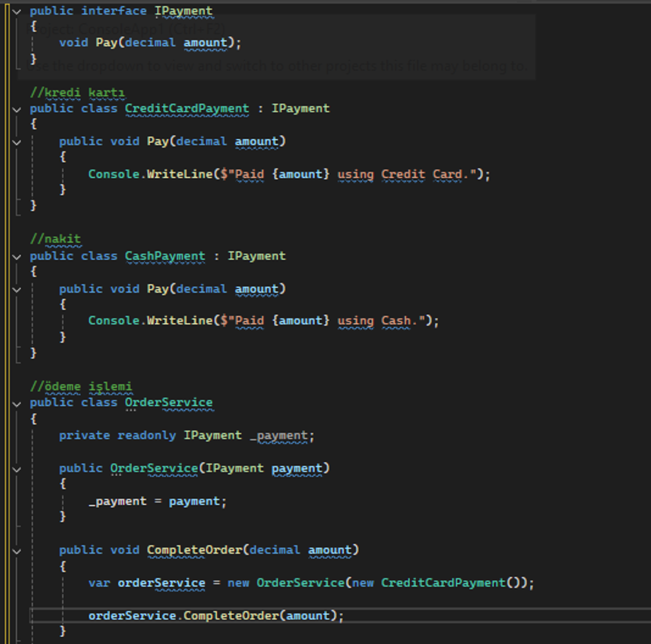Click the //kredi kartı comment
Screen dimensions: 651x644
(x=77, y=93)
